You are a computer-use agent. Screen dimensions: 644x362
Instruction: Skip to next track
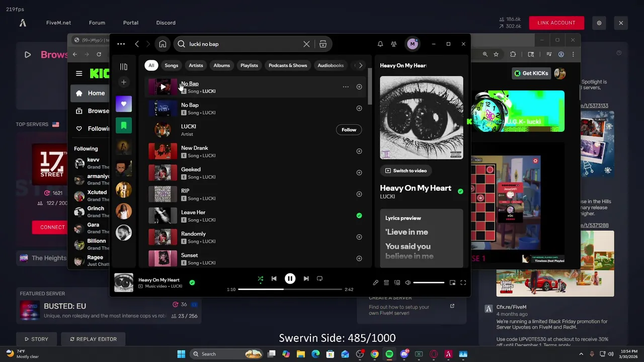306,279
